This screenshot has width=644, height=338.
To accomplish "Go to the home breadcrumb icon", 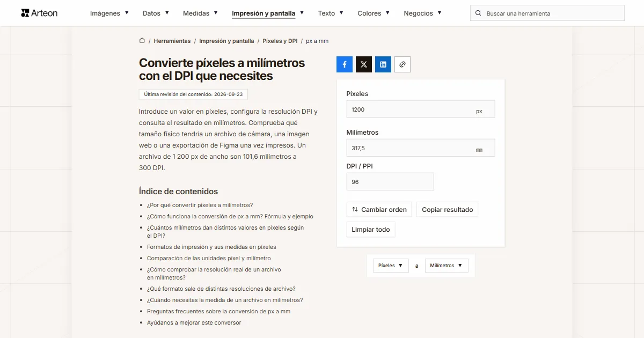I will (x=142, y=41).
